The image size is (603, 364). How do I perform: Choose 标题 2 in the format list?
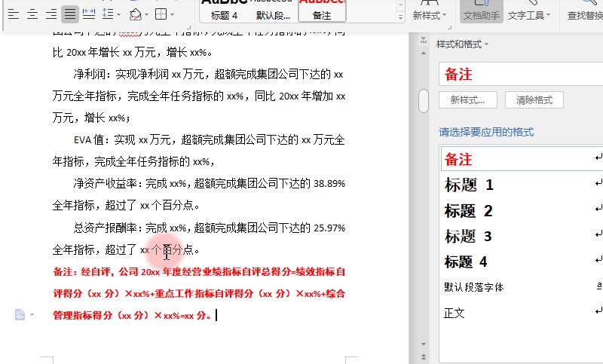pos(469,211)
